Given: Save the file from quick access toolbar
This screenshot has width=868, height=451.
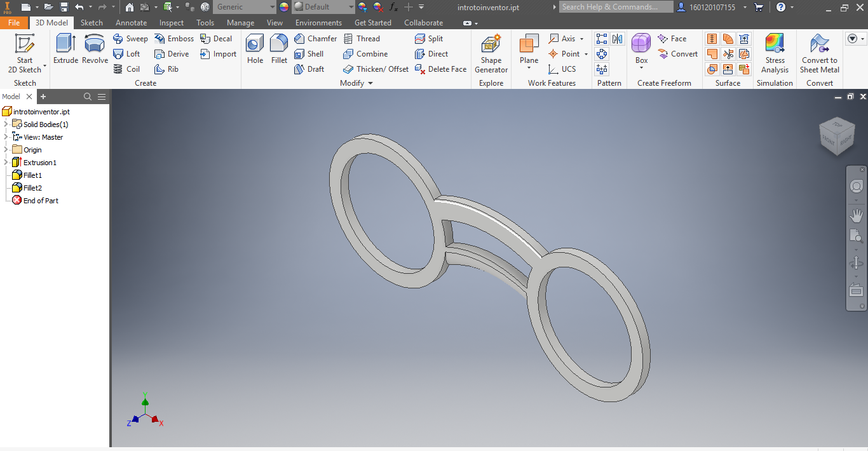Looking at the screenshot, I should click(x=64, y=7).
